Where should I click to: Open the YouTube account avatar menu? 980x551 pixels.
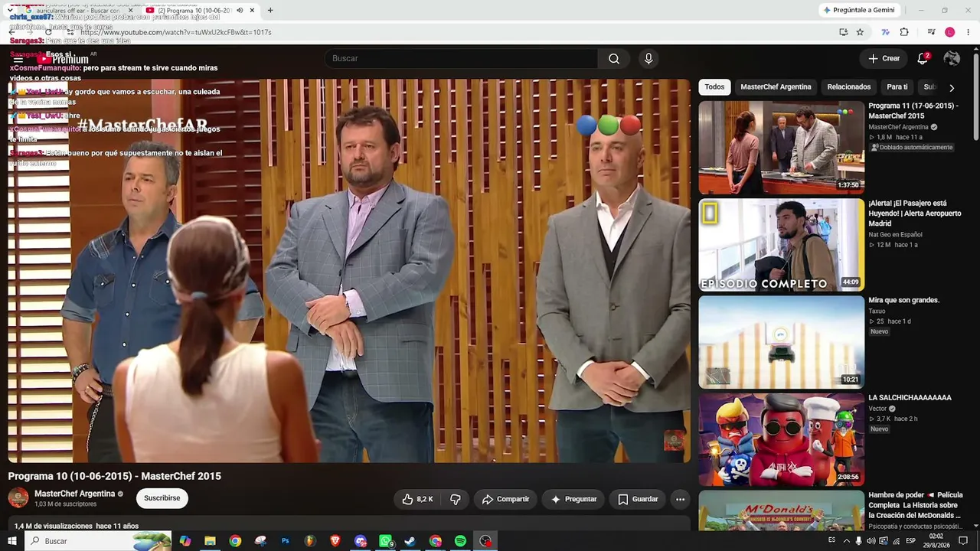coord(952,59)
